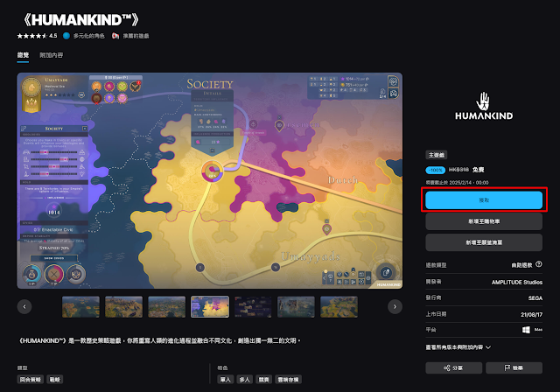Screen dimensions: 560x392
Task: Select the seventh screenshot thumbnail
Action: (x=339, y=306)
